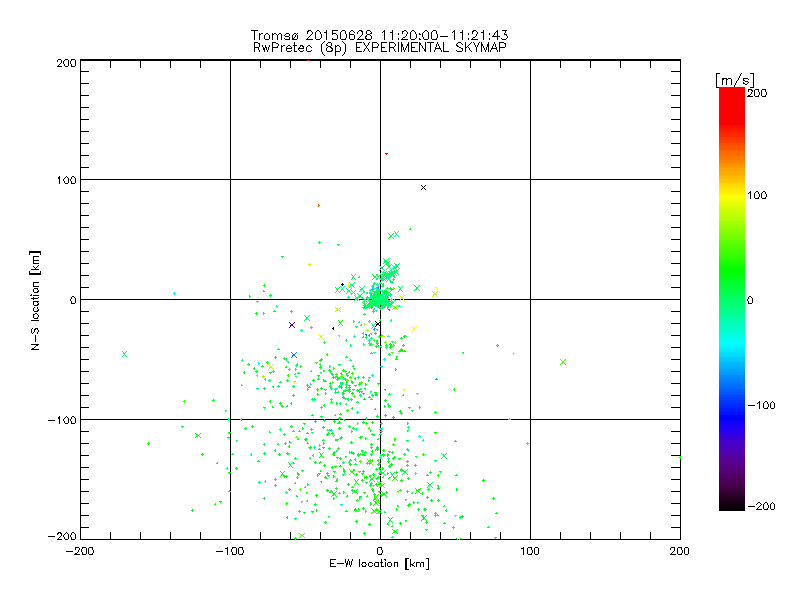Click the "N-S location [km]" axis label

tap(35, 301)
